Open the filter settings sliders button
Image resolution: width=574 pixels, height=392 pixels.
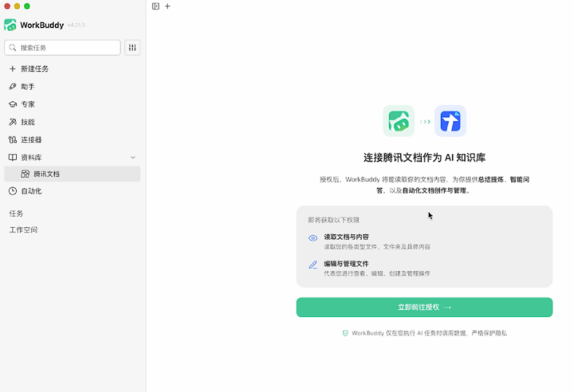click(x=132, y=48)
